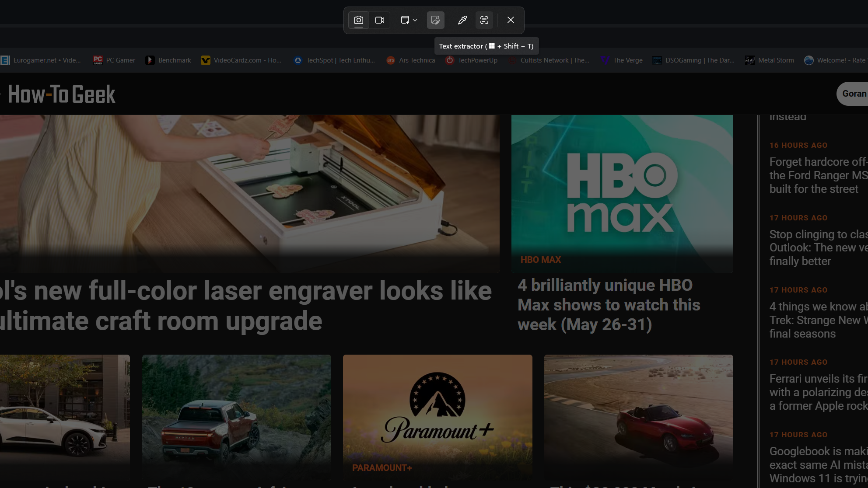Click the red Mazda convertible thumbnail

[x=639, y=418]
